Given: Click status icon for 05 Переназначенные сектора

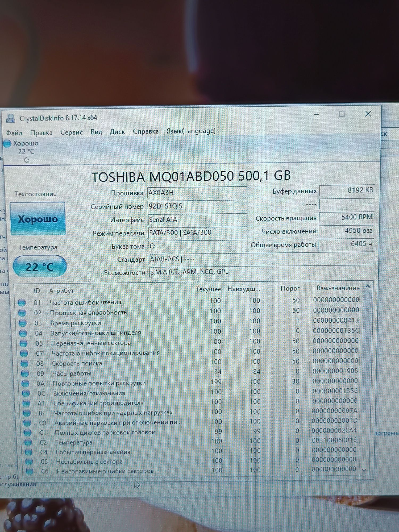Looking at the screenshot, I should point(23,343).
